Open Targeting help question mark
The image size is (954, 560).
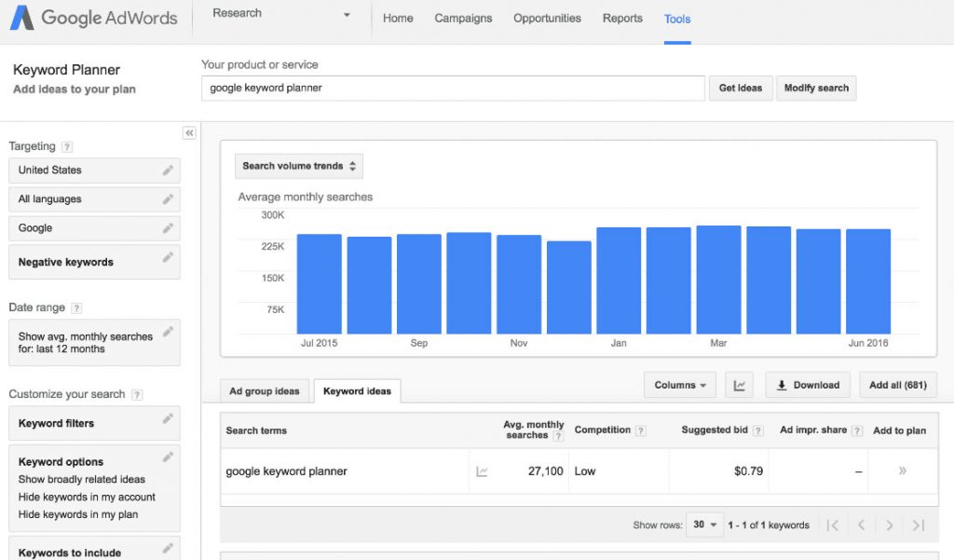[x=67, y=146]
